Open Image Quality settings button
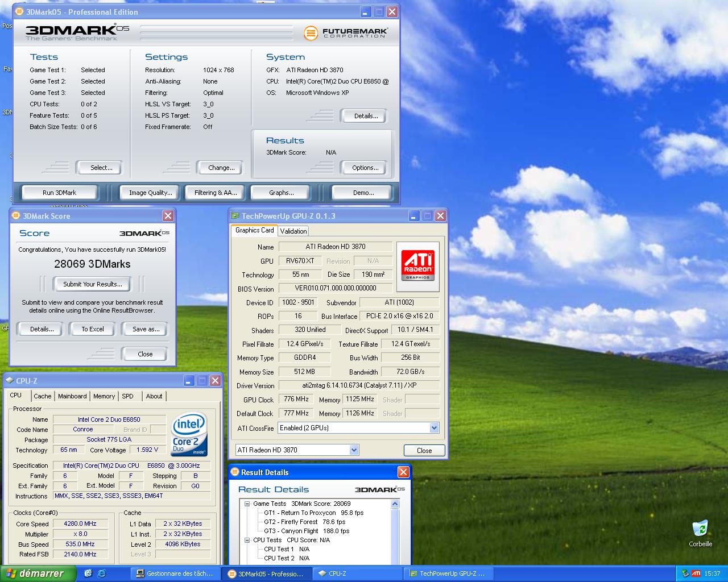Image resolution: width=728 pixels, height=582 pixels. pyautogui.click(x=150, y=193)
